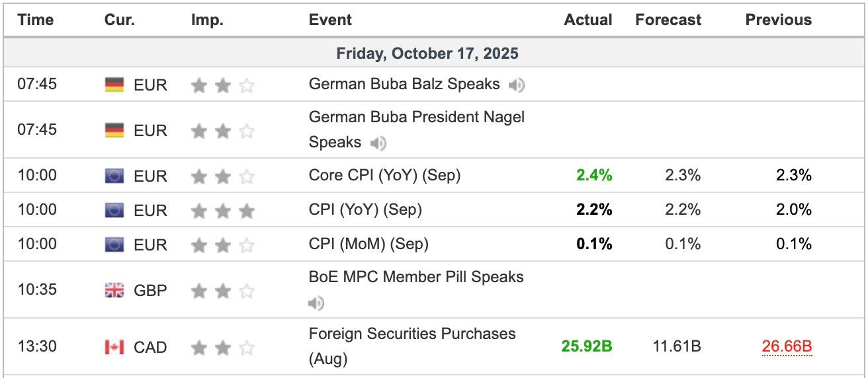Click the EU flag in the Core CPI (YoY) row
868x378 pixels.
[x=114, y=176]
